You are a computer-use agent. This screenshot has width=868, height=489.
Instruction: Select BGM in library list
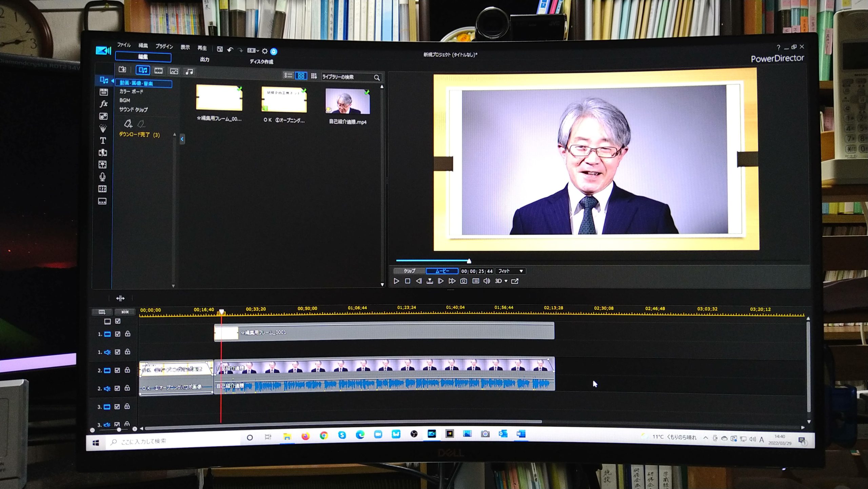(124, 100)
